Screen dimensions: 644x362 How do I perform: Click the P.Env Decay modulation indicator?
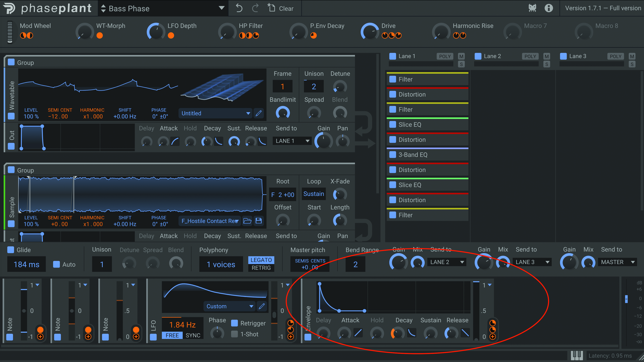click(x=313, y=36)
